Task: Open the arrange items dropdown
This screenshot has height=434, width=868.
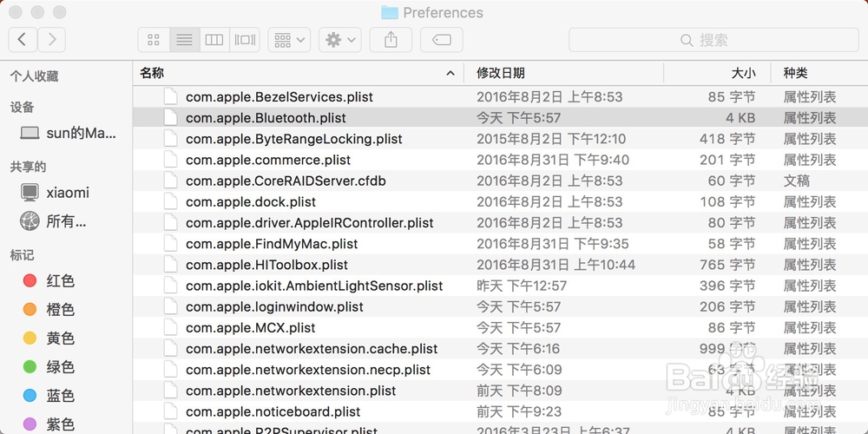Action: click(290, 40)
